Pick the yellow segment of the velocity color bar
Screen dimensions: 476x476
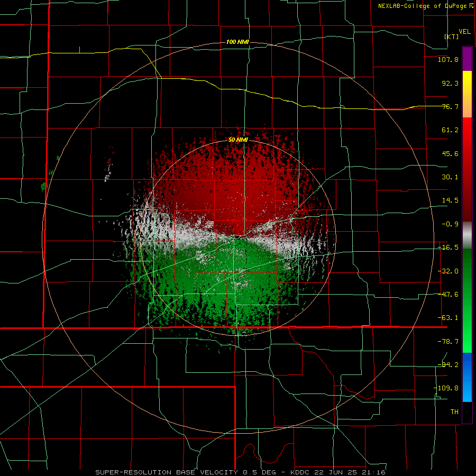[467, 94]
